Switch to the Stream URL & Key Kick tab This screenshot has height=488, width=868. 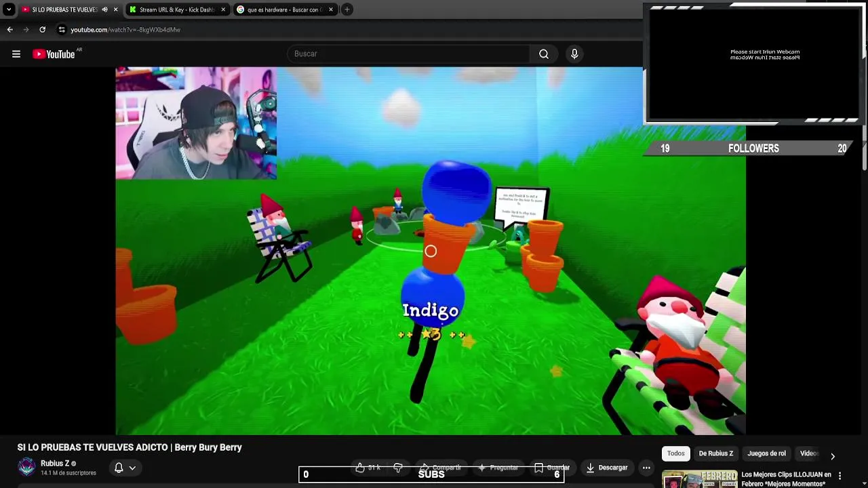coord(176,9)
